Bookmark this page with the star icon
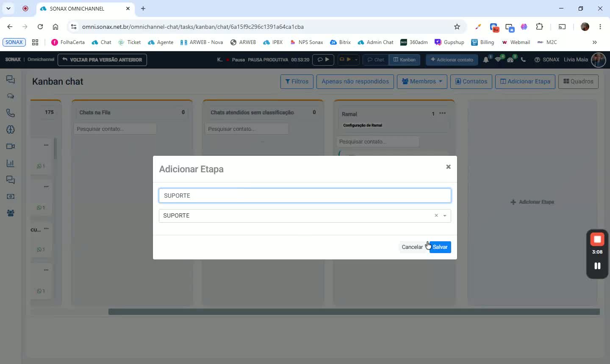 tap(457, 27)
